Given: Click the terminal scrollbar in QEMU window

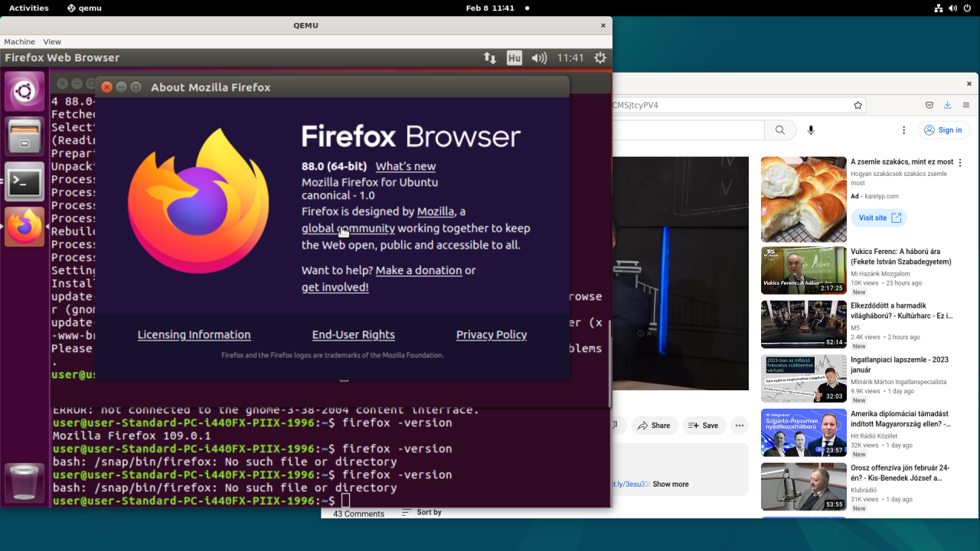Looking at the screenshot, I should 609,364.
